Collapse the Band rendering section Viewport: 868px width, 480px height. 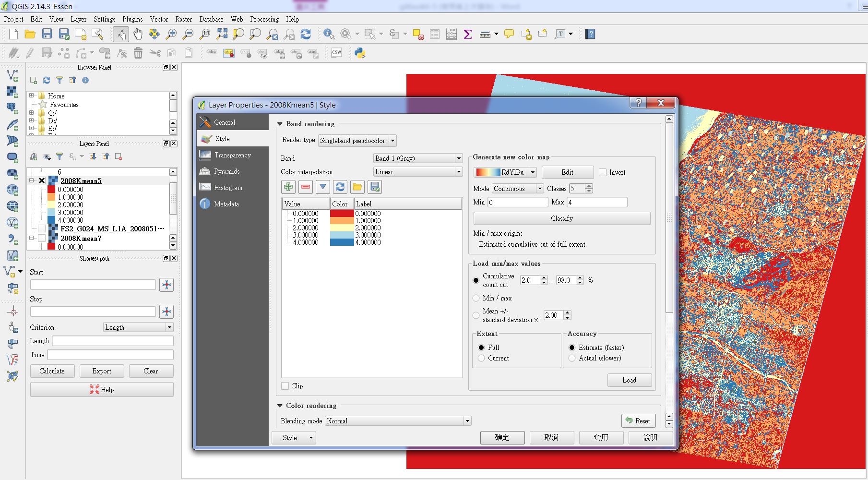coord(280,124)
